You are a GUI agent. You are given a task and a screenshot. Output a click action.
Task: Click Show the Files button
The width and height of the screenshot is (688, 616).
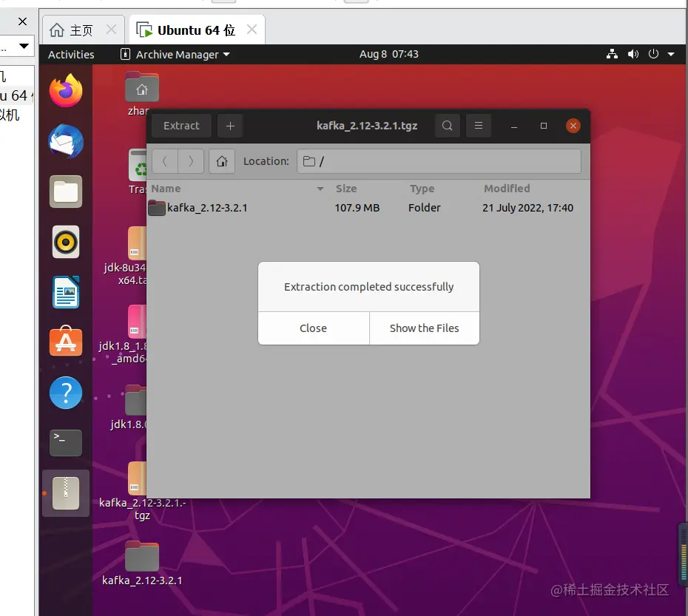pos(425,328)
